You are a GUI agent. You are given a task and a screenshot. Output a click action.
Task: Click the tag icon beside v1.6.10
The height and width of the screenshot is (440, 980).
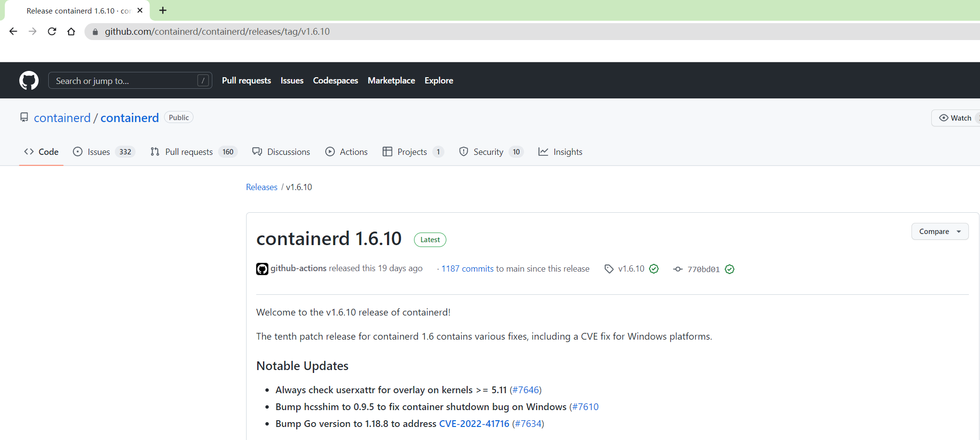click(x=609, y=269)
